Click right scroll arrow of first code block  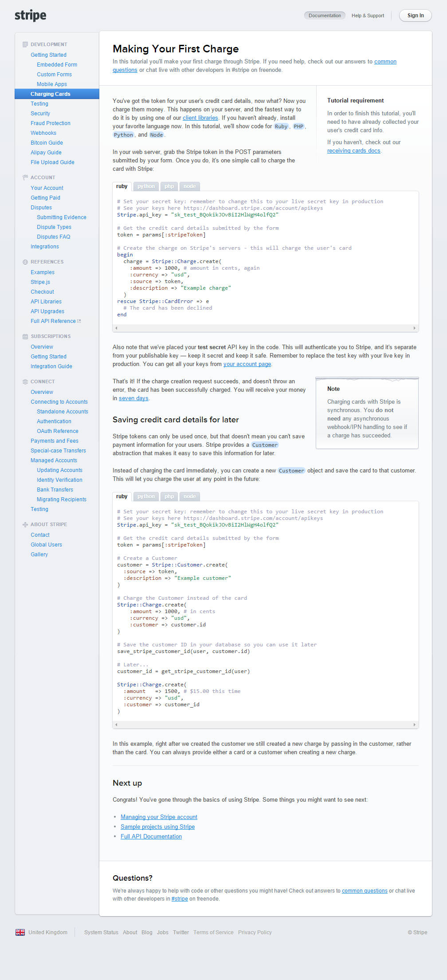(x=415, y=328)
